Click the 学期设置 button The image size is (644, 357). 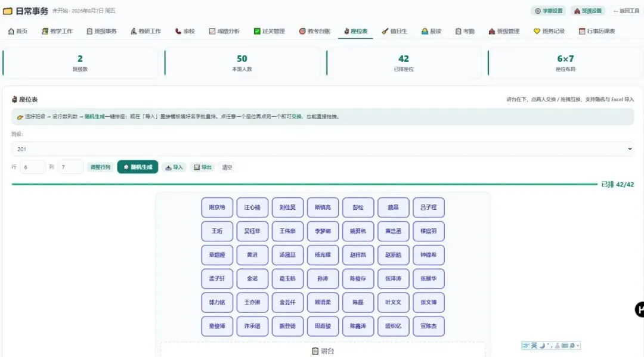pos(549,11)
